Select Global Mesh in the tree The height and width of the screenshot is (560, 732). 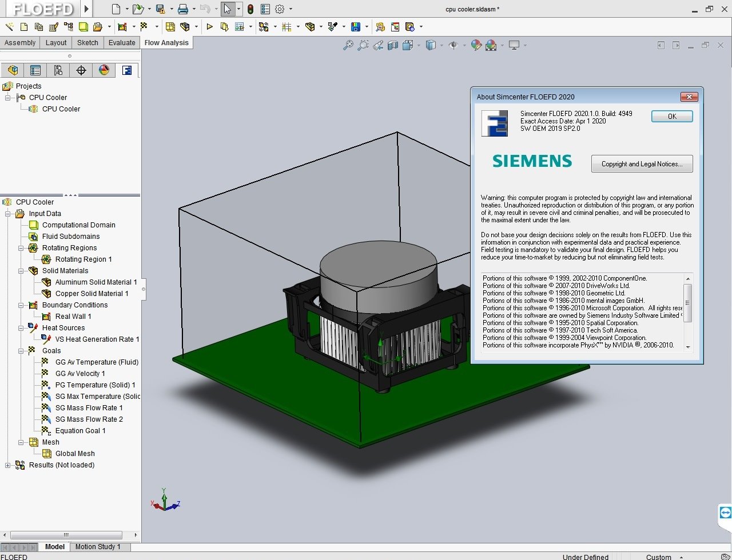(75, 454)
